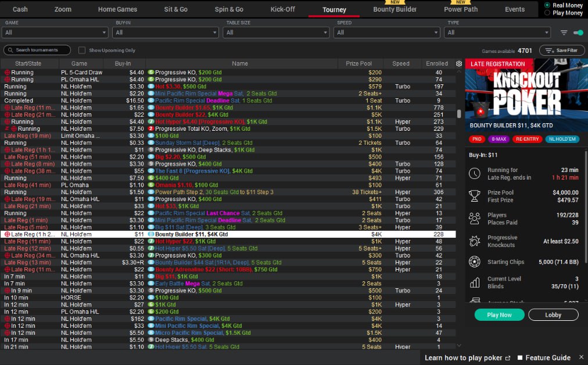
Task: Focus the Search tournaments field
Action: click(37, 50)
